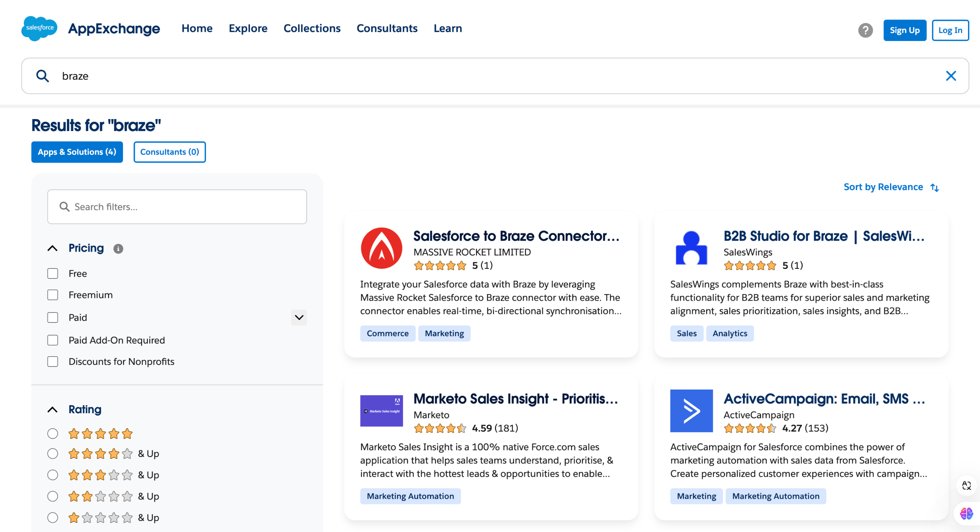Switch to Consultants (0) tab

(x=170, y=152)
